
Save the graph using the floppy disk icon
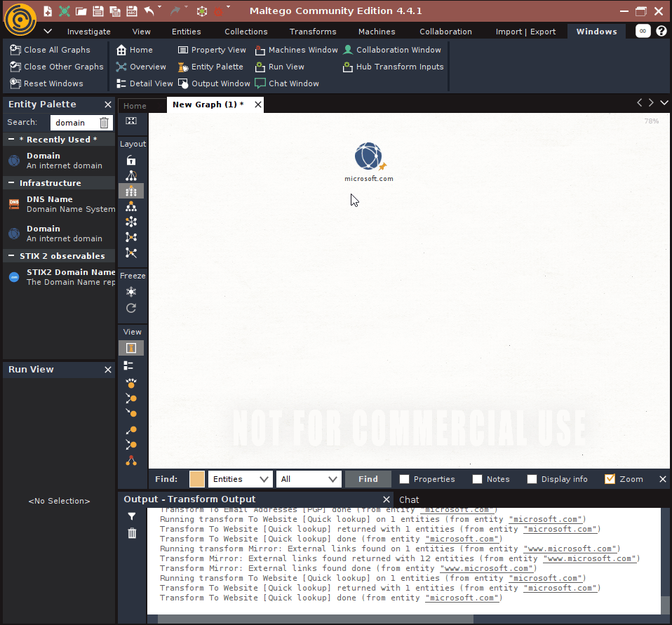[98, 11]
